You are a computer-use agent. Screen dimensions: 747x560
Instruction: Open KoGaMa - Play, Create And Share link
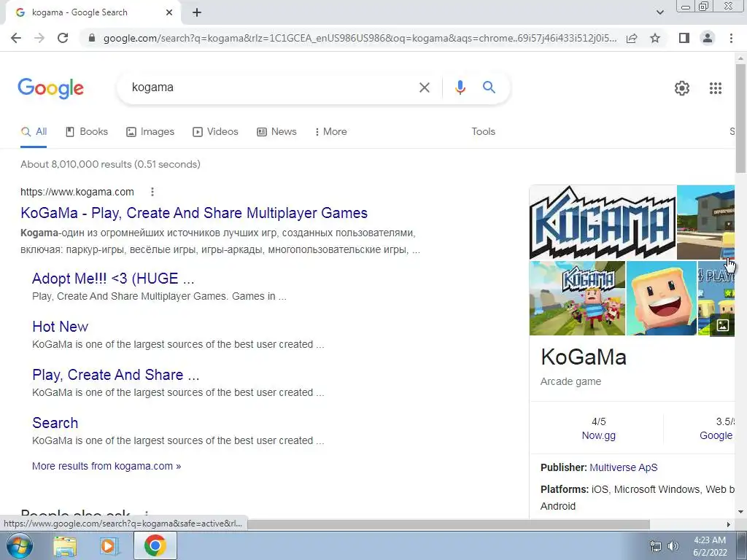tap(194, 213)
